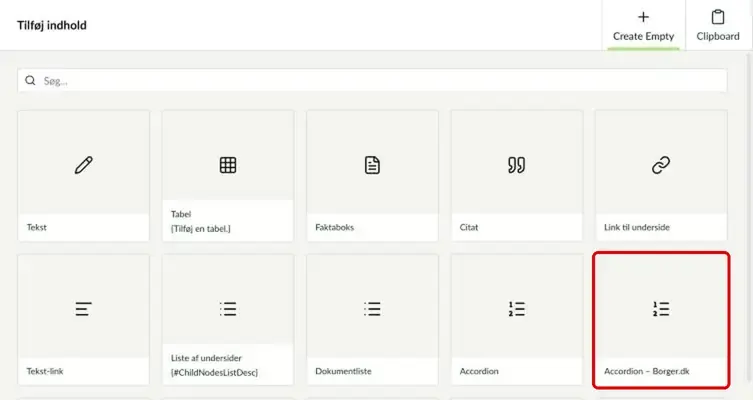This screenshot has width=753, height=400.
Task: Choose the Tekst-link aligned lines icon
Action: [84, 309]
